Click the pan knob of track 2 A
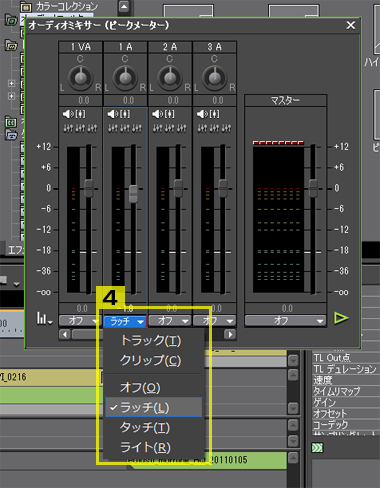Image resolution: width=380 pixels, height=488 pixels. coord(170,78)
